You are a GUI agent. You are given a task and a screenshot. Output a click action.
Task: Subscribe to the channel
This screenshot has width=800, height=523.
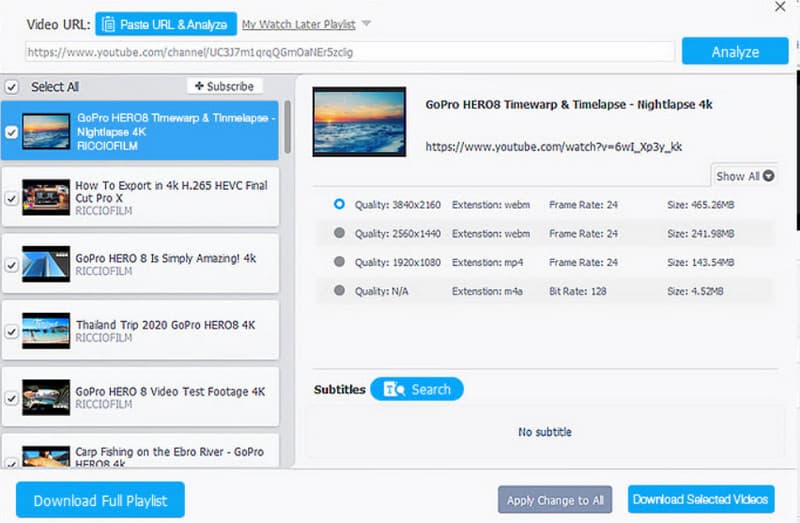(x=224, y=86)
